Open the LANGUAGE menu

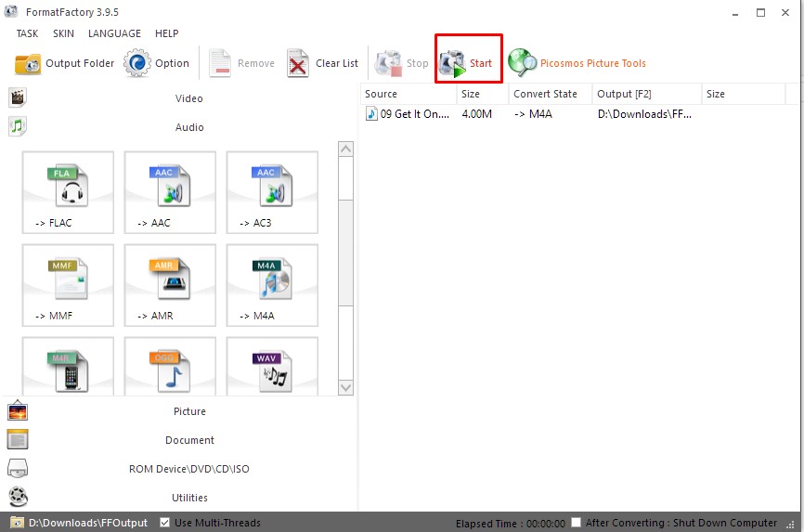[114, 33]
